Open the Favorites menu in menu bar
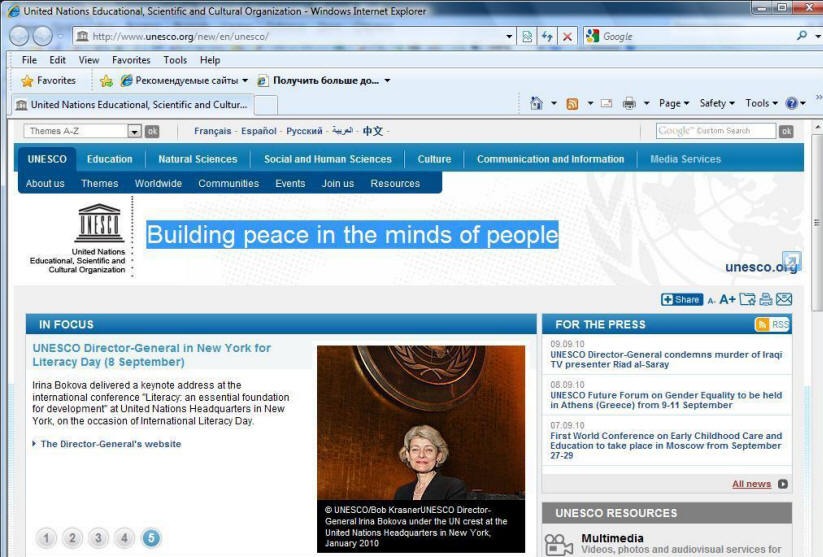Viewport: 823px width, 557px height. pos(131,60)
